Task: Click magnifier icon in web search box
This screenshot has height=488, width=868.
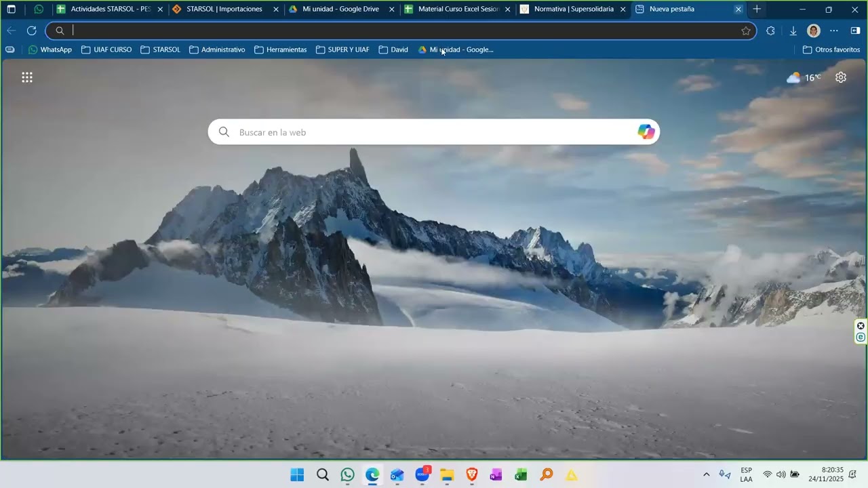Action: pos(224,132)
